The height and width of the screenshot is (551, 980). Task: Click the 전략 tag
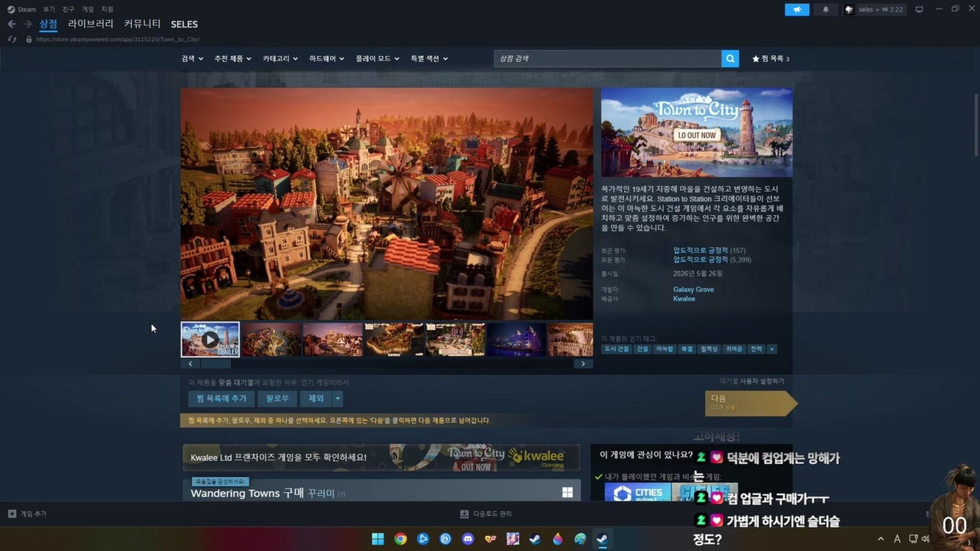(x=756, y=349)
